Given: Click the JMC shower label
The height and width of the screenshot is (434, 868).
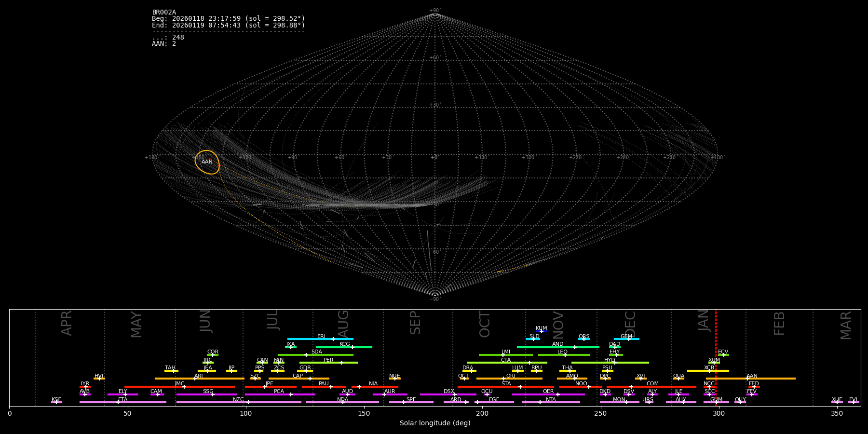Looking at the screenshot, I should pos(179,384).
